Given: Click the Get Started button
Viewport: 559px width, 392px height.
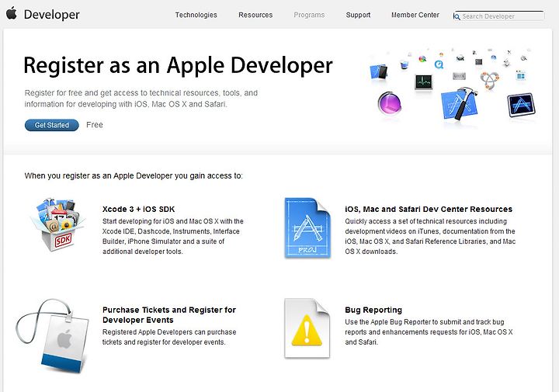Looking at the screenshot, I should point(52,125).
